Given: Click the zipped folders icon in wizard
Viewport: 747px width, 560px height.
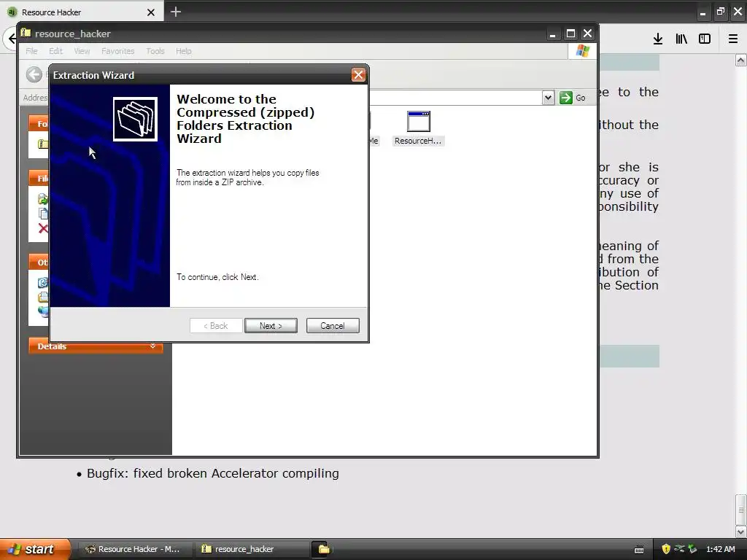Looking at the screenshot, I should click(135, 119).
